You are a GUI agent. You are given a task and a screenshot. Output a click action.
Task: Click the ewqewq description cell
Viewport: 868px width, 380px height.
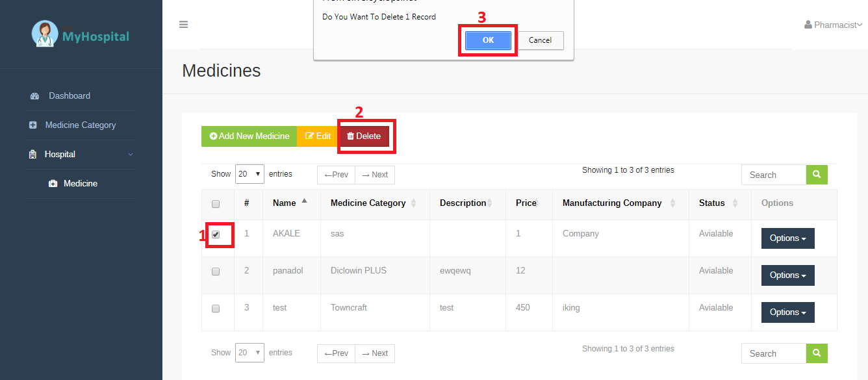[468, 275]
